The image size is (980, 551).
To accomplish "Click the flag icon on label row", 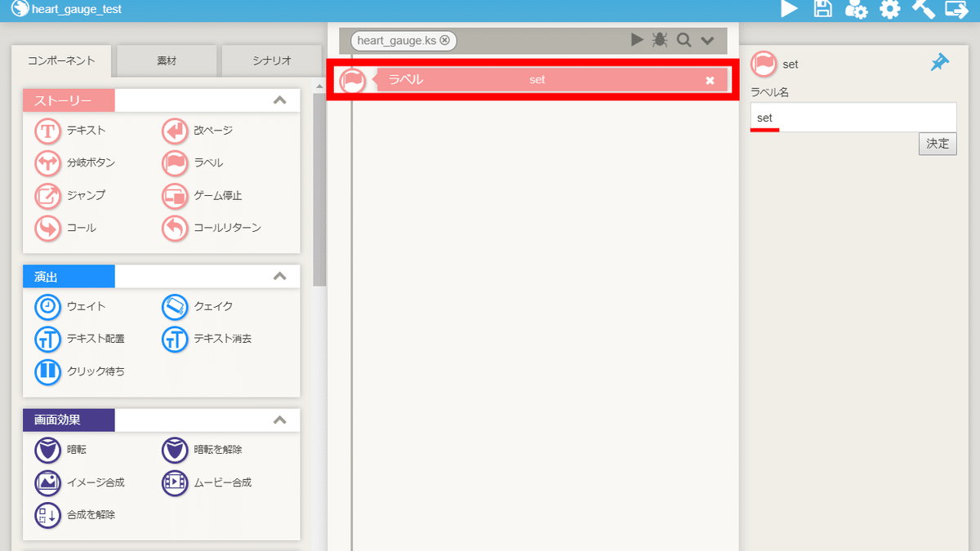I will point(352,80).
